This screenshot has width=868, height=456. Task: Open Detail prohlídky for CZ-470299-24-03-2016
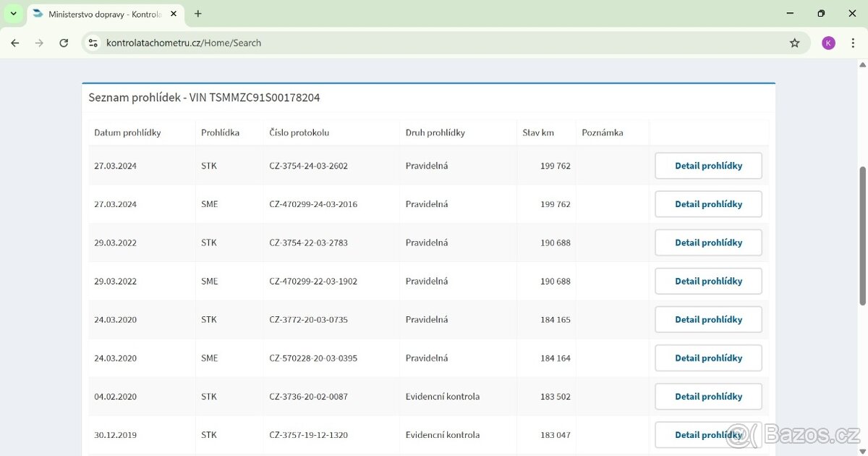pos(708,204)
